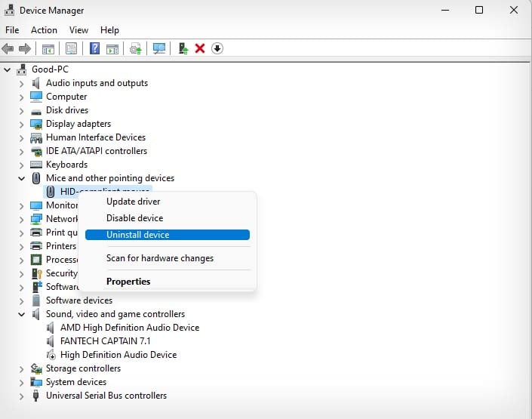Click the Computer category label
The width and height of the screenshot is (532, 419).
tap(66, 97)
